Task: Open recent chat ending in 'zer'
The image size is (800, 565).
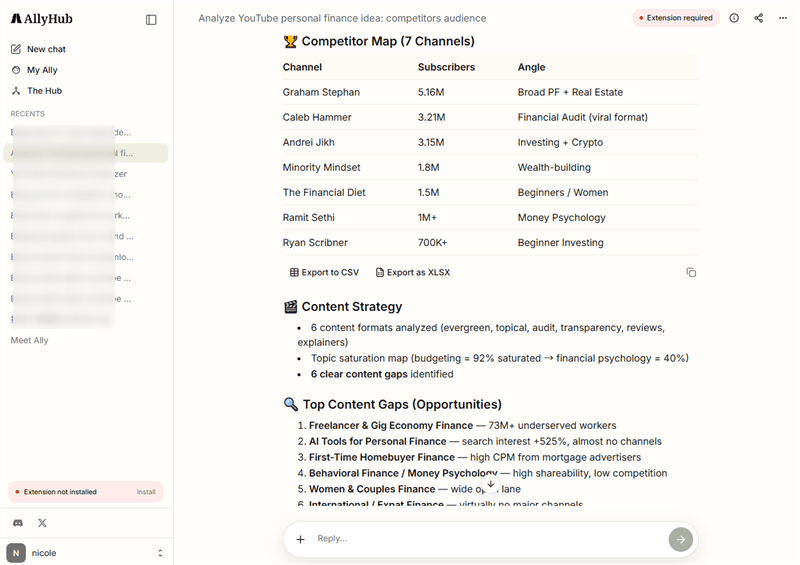Action: pyautogui.click(x=86, y=174)
